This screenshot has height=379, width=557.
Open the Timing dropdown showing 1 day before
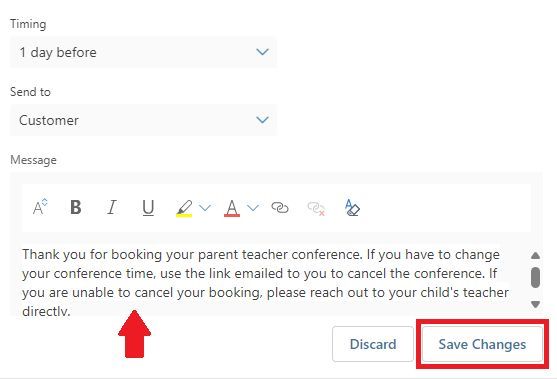(x=143, y=52)
